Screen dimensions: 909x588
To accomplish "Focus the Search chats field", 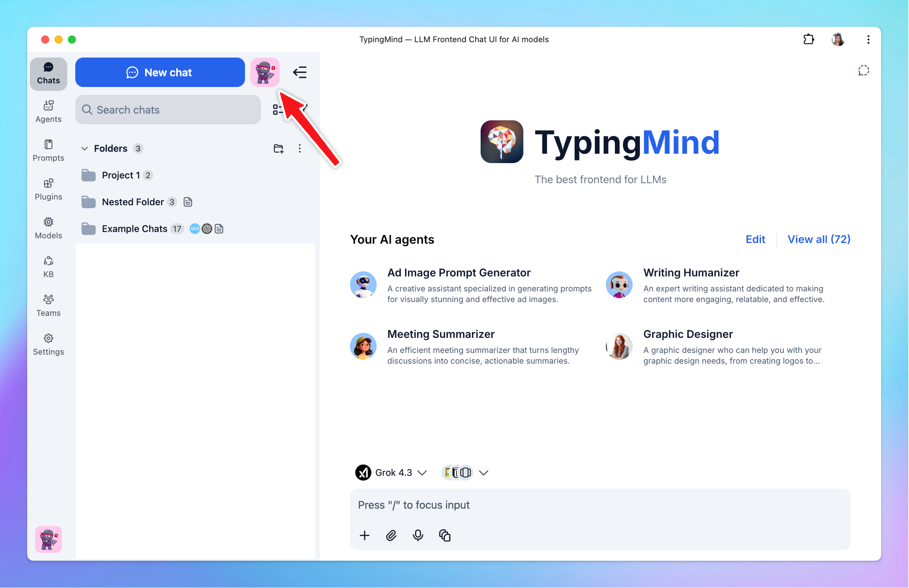I will [x=168, y=109].
